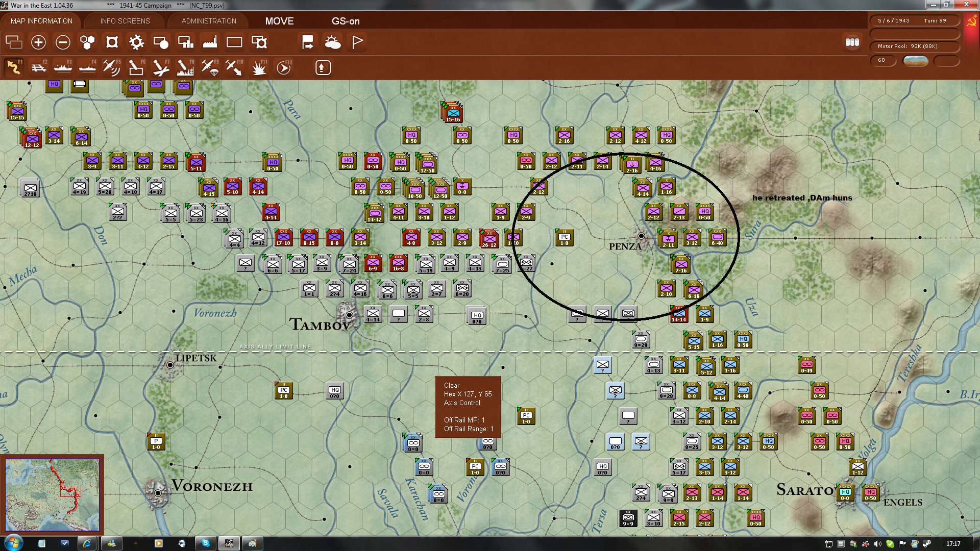Viewport: 980px width, 551px height.
Task: Click the boxed up-arrow icon
Action: (x=323, y=67)
